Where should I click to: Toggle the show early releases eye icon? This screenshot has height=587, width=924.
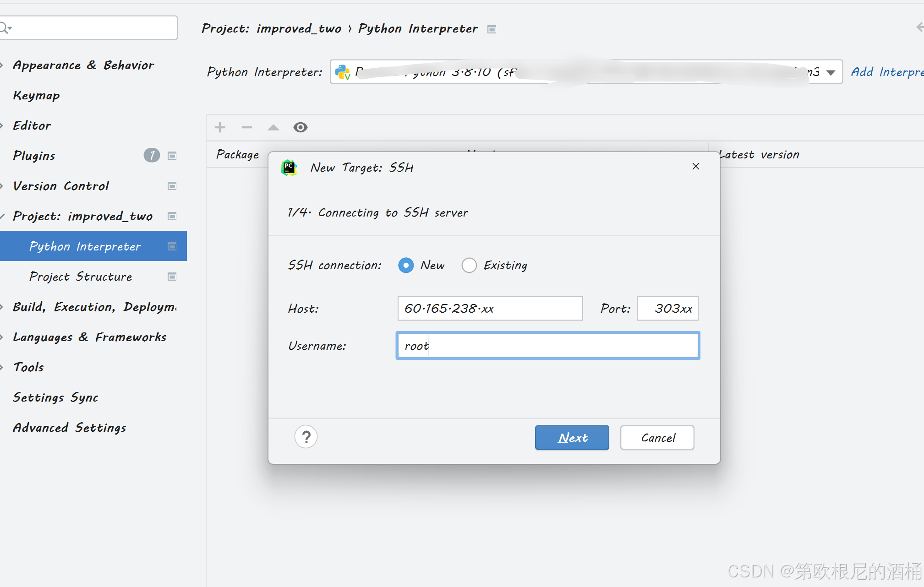click(x=301, y=127)
